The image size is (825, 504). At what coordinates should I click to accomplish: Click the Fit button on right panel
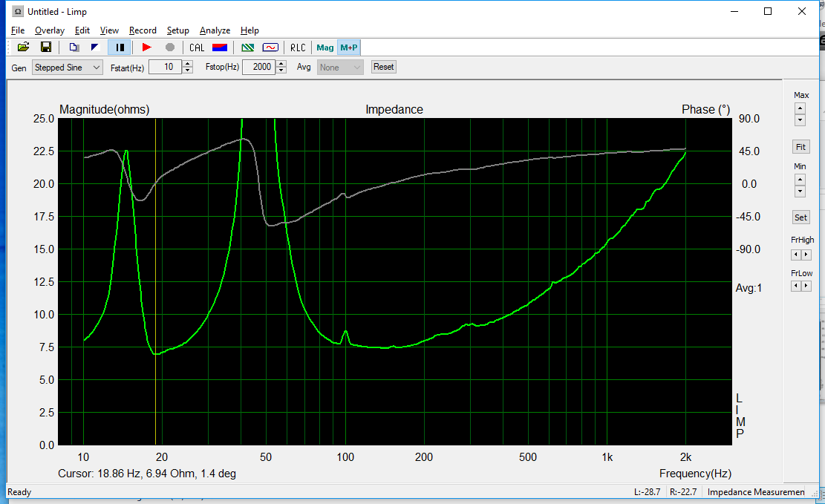click(x=800, y=147)
